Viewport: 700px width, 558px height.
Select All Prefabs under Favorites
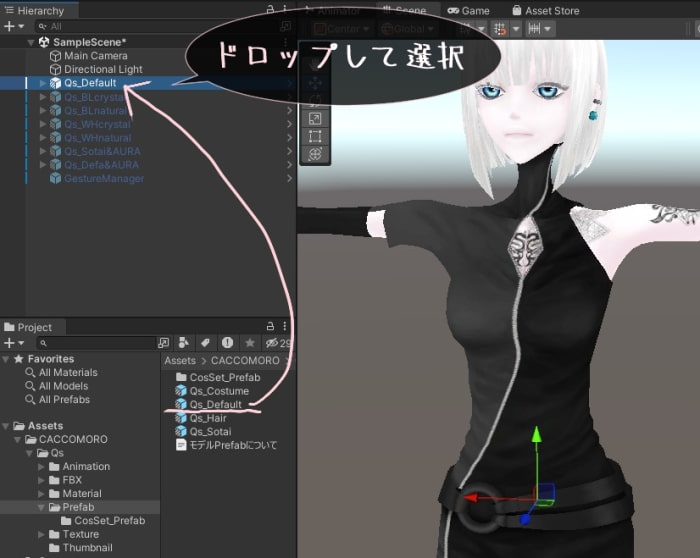[64, 400]
